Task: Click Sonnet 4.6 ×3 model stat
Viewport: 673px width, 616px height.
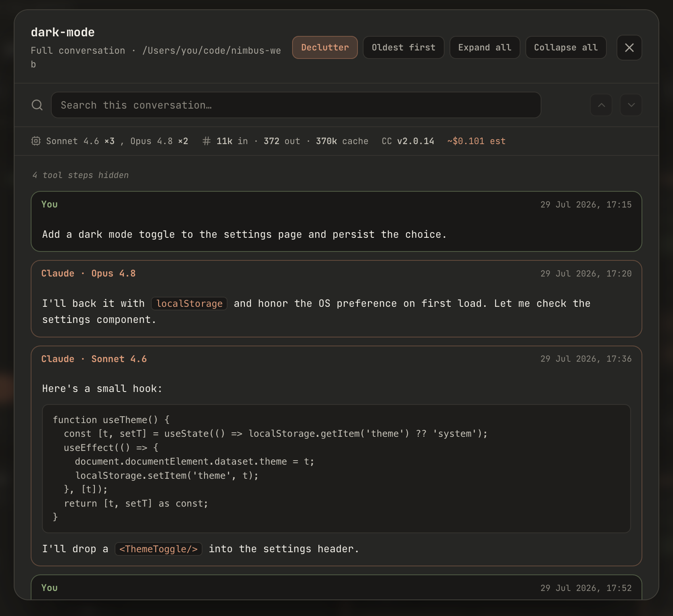Action: [x=80, y=141]
